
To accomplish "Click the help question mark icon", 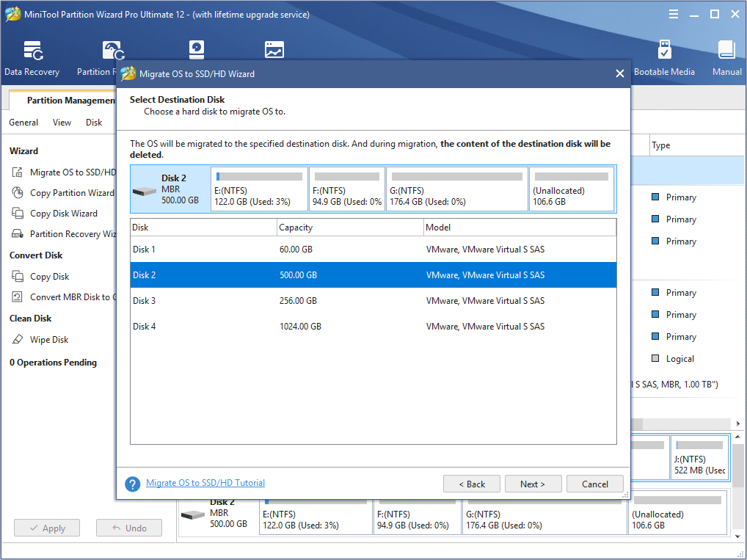I will click(x=132, y=484).
